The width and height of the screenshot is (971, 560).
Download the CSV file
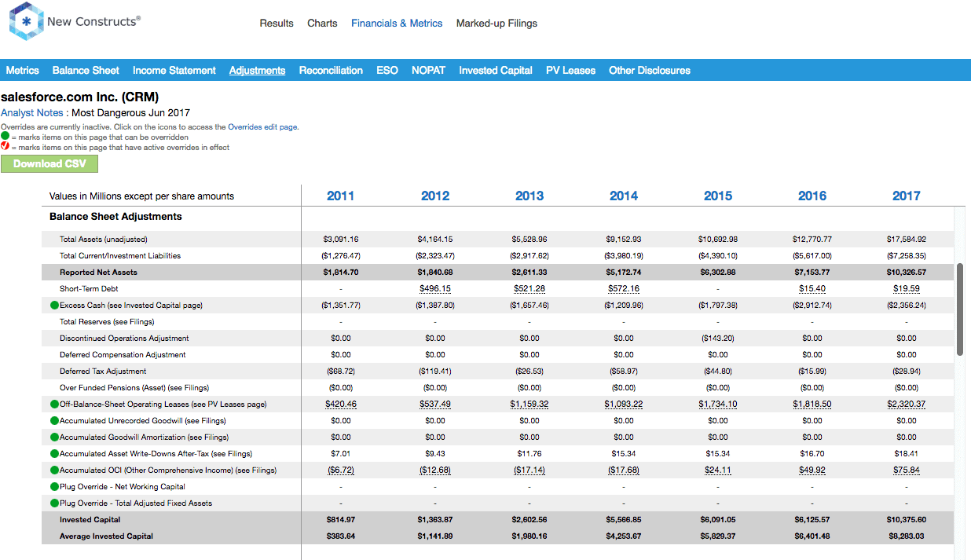(x=49, y=163)
